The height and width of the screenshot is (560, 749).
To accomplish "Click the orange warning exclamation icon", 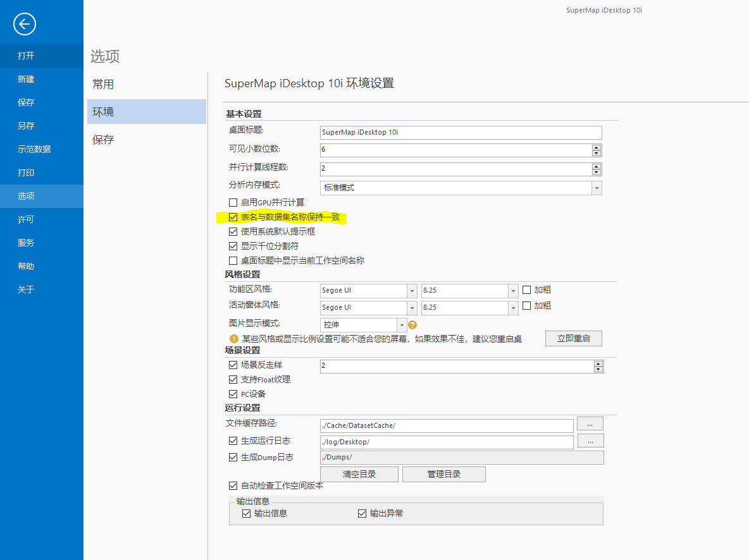I will pyautogui.click(x=234, y=339).
